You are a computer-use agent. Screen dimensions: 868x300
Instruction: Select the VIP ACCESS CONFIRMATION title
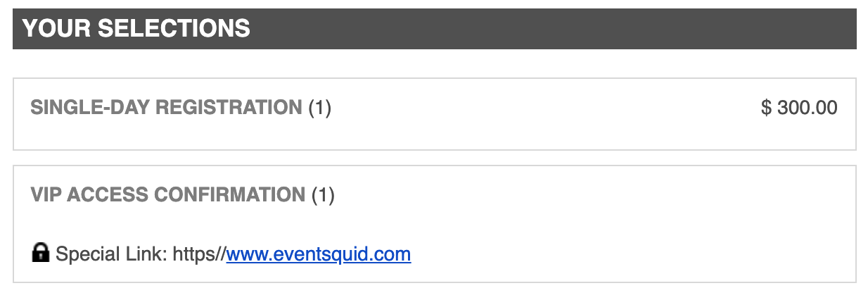168,195
